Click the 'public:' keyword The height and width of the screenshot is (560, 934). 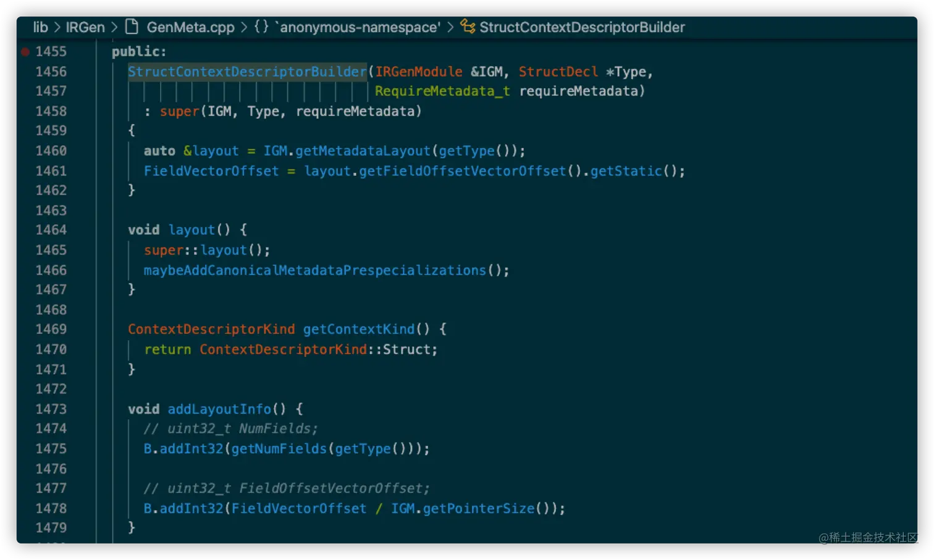click(x=139, y=52)
